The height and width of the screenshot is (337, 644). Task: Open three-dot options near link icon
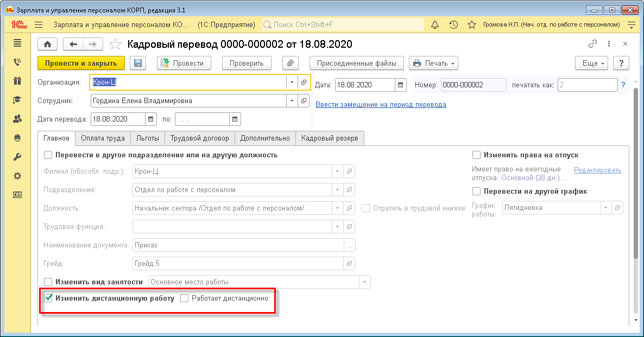(609, 43)
